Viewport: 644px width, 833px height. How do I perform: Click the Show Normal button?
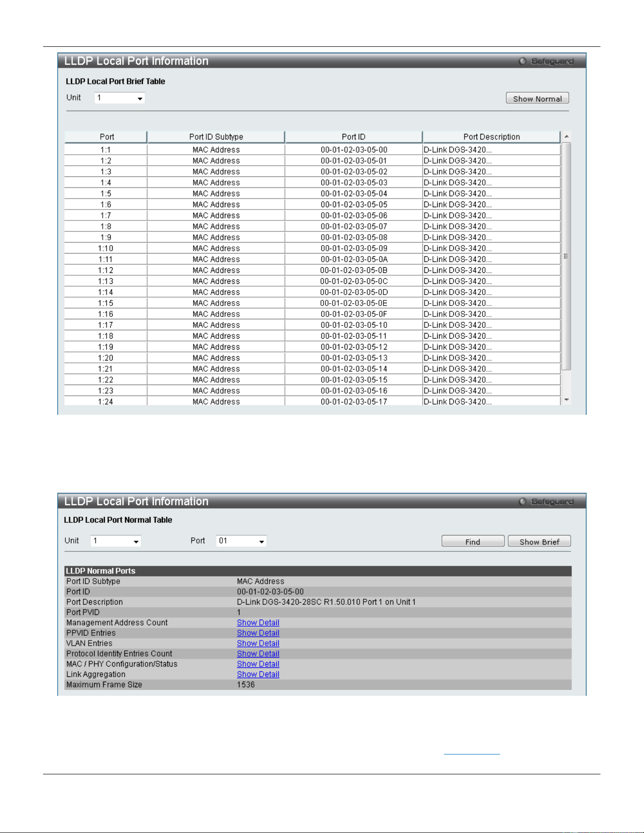pyautogui.click(x=538, y=98)
